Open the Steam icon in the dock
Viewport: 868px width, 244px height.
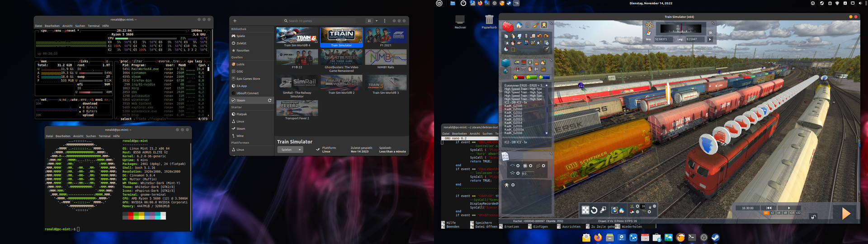715,238
